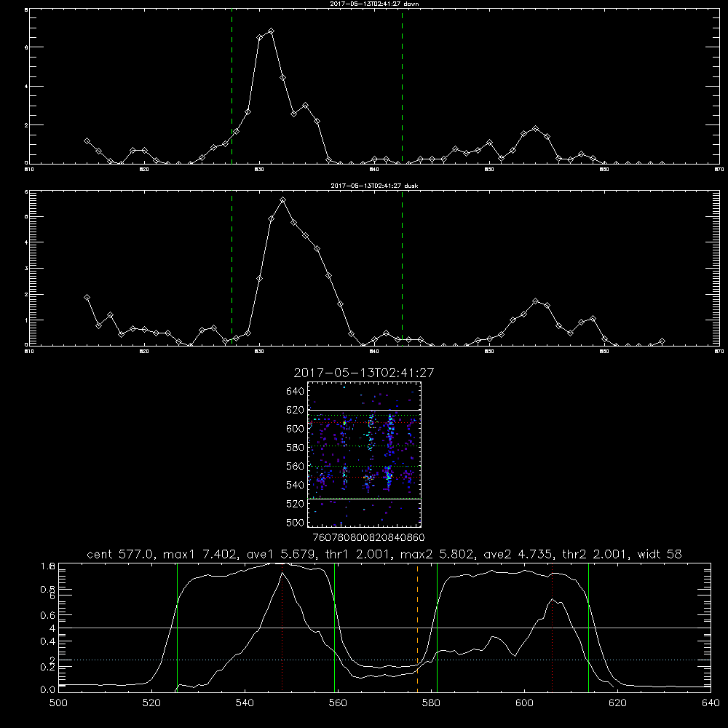Viewport: 728px width, 728px height.
Task: Click the 520 y-axis label beside the heatmap
Action: (x=296, y=504)
